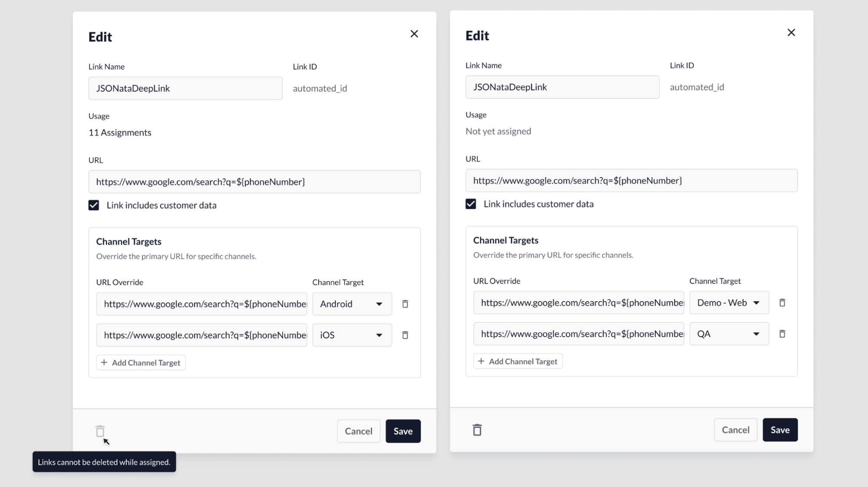868x487 pixels.
Task: Click Link Name field in left dialog
Action: coord(185,88)
